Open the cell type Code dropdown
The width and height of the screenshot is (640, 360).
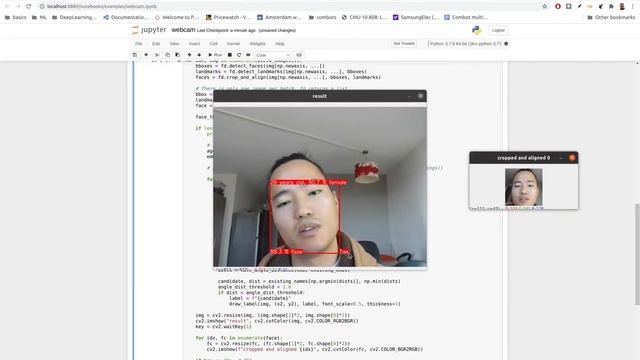[272, 55]
